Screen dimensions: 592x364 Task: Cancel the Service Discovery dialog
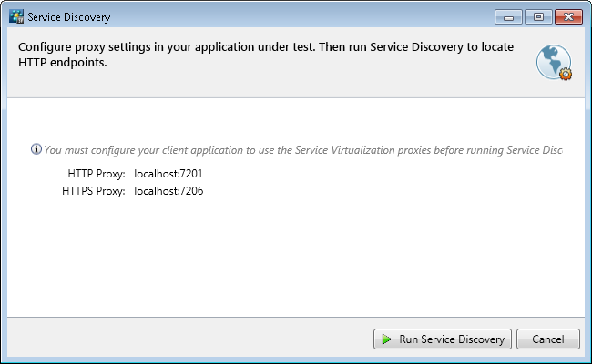point(547,339)
